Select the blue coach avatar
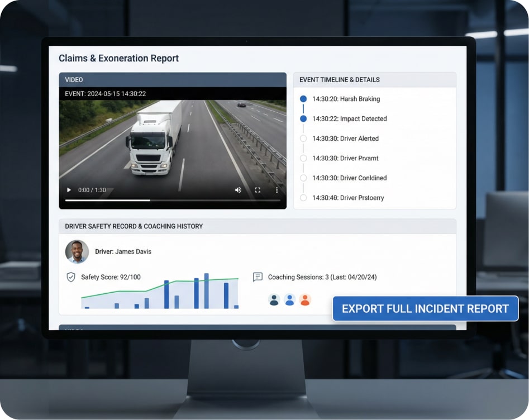This screenshot has width=529, height=420. (x=289, y=300)
